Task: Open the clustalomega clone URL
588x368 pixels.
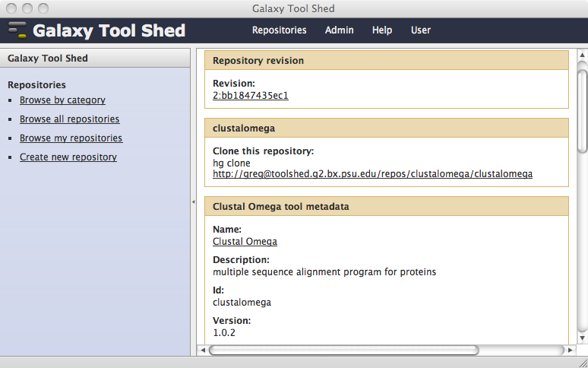Action: [x=372, y=174]
